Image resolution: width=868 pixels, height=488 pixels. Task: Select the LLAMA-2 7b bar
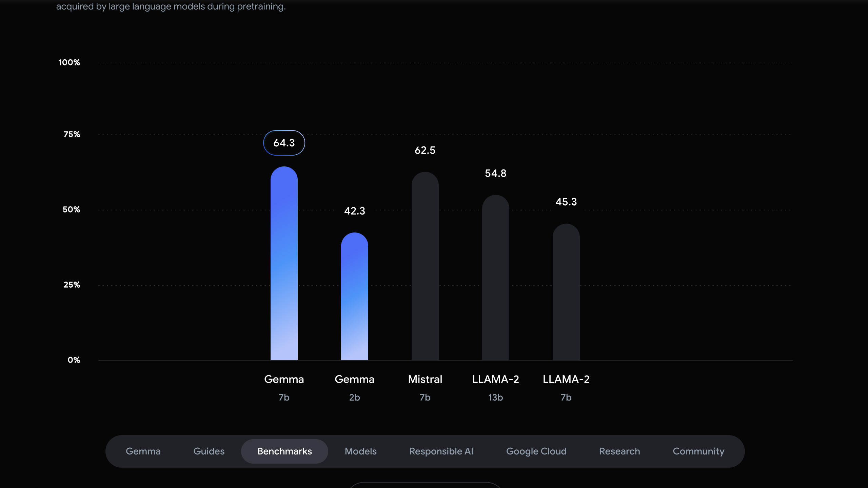coord(566,292)
